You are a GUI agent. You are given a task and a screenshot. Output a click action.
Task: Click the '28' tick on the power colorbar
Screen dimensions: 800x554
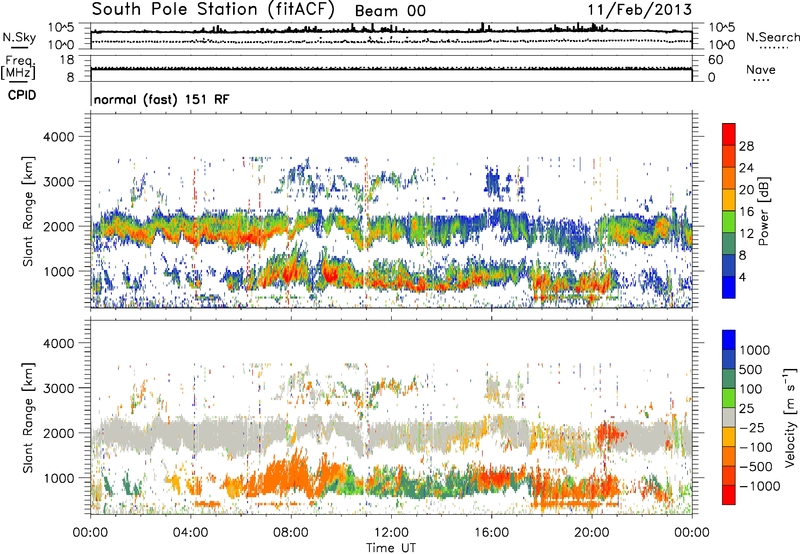point(746,146)
